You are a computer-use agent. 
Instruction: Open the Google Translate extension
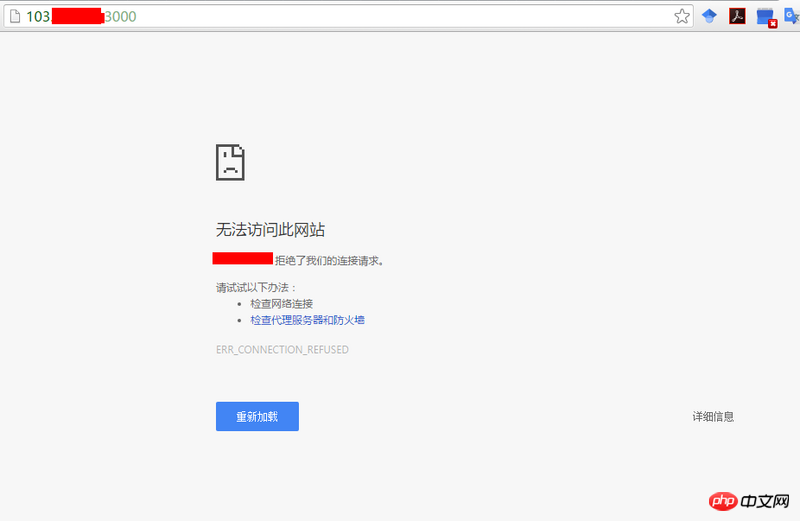tap(792, 16)
